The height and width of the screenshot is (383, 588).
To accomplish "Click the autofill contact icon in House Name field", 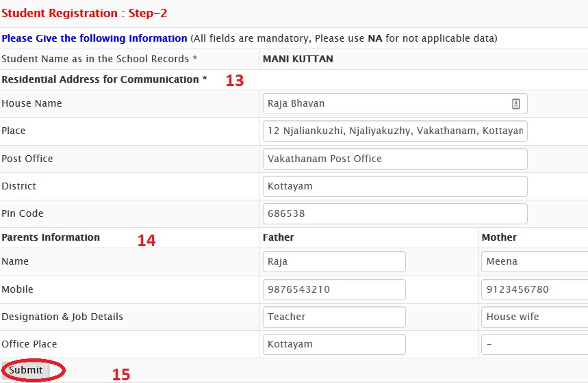I will click(516, 104).
